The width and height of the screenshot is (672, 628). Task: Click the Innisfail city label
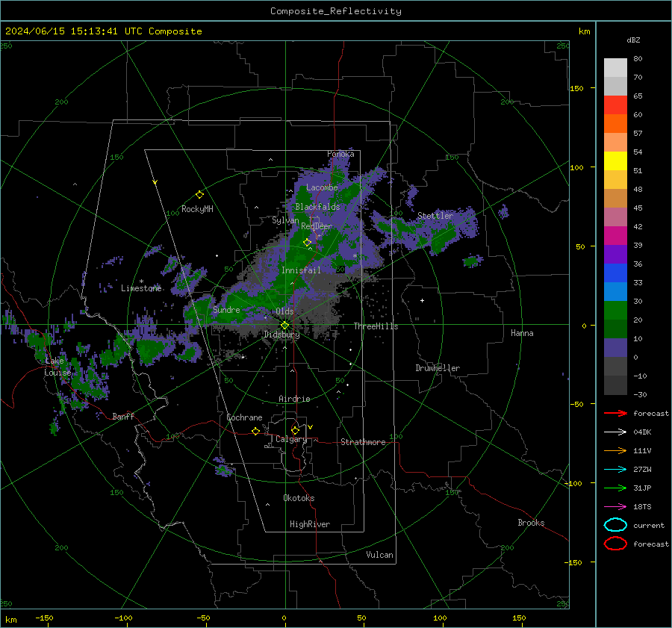[301, 270]
